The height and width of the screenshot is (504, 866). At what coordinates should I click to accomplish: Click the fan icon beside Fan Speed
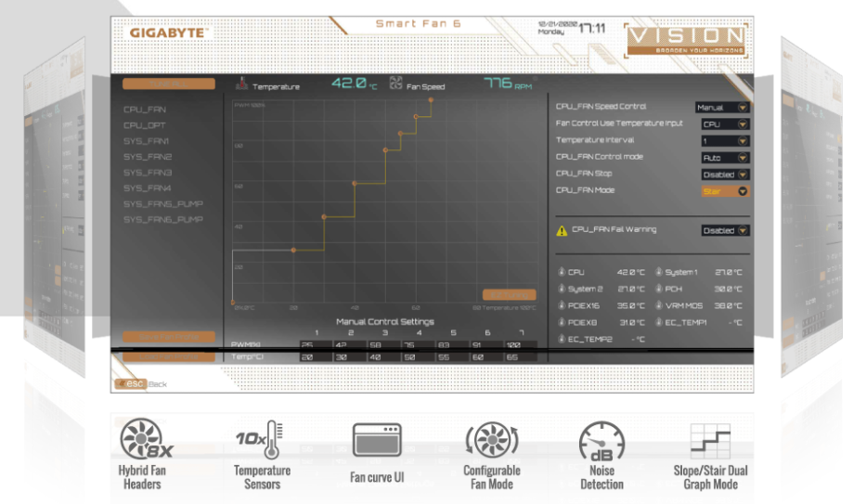[x=396, y=84]
